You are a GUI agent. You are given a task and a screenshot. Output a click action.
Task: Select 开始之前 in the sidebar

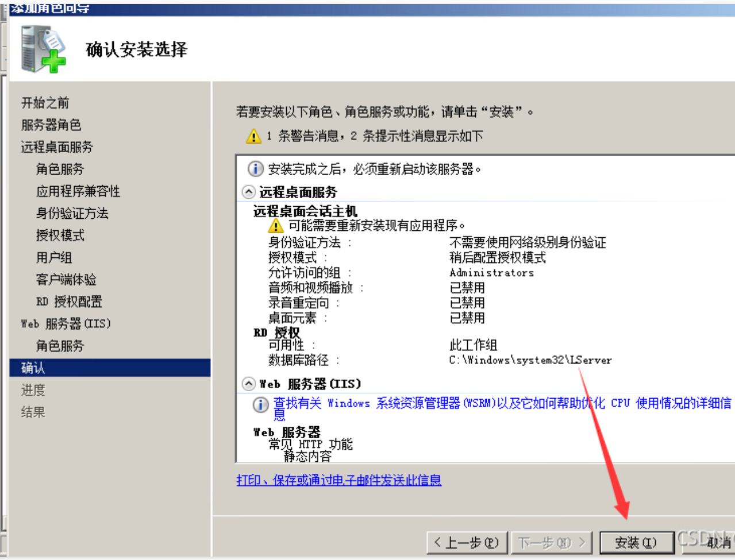click(45, 103)
